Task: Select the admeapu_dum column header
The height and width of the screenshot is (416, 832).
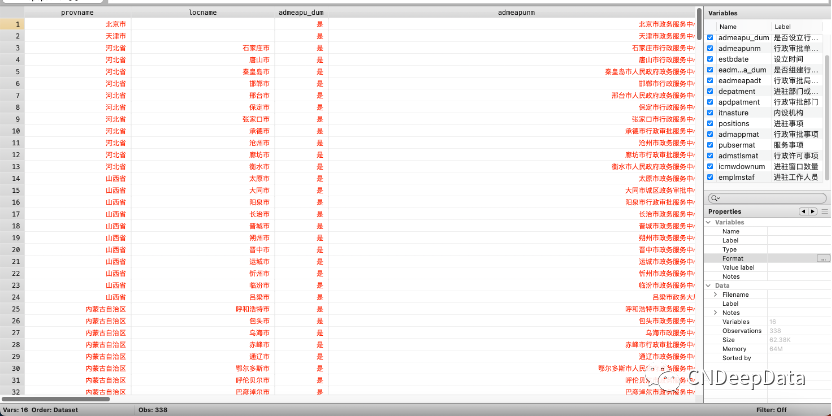Action: click(x=301, y=12)
